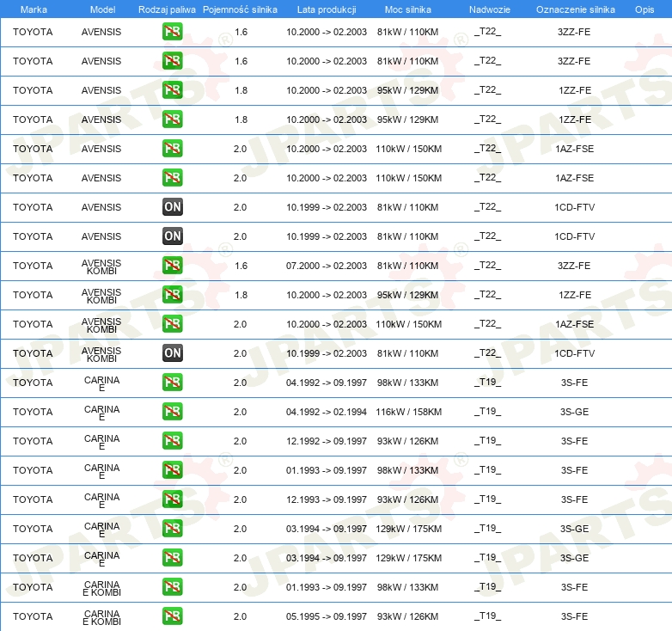Click CARINA E model in the 12.1993 row
Viewport: 672px width, 631px height.
(x=101, y=500)
